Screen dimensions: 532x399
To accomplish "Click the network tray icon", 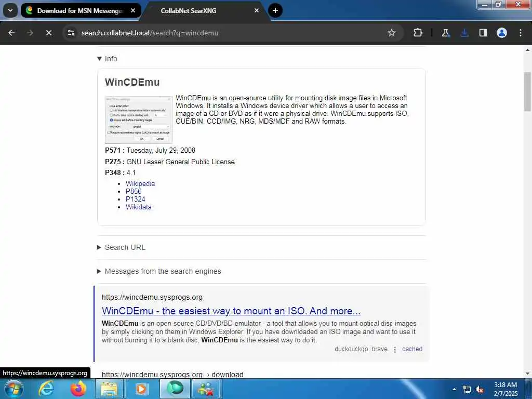I will tap(467, 390).
